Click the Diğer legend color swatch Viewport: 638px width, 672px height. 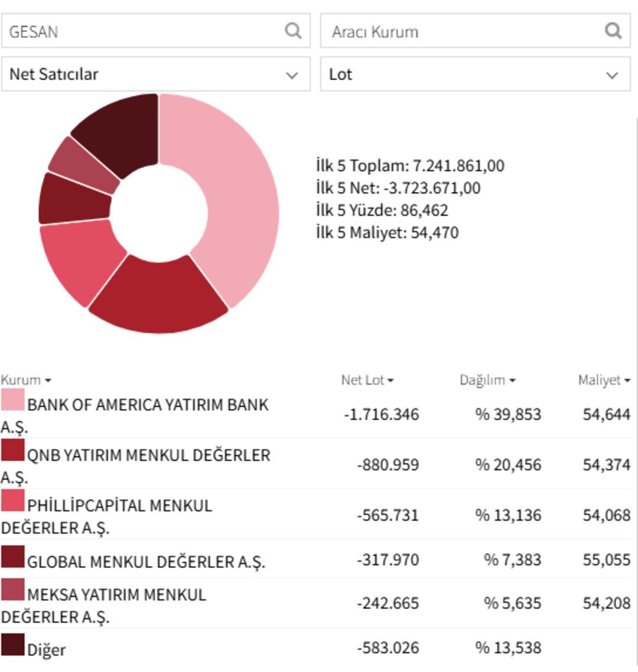coord(12,645)
